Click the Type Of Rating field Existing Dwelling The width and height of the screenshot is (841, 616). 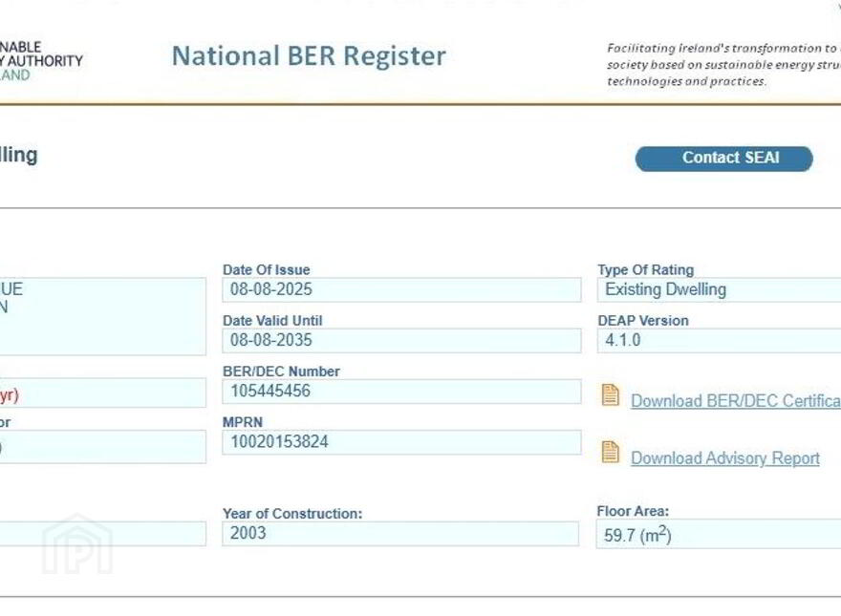720,289
